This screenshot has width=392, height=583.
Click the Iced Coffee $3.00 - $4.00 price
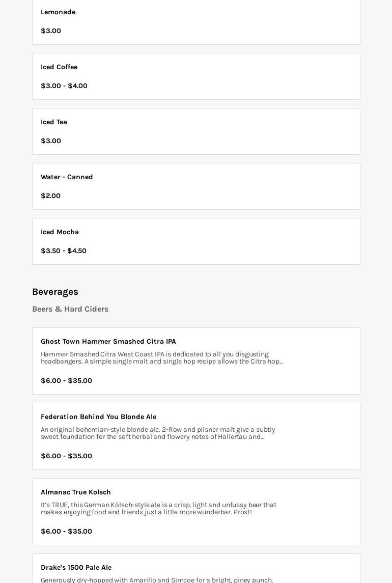pyautogui.click(x=64, y=86)
